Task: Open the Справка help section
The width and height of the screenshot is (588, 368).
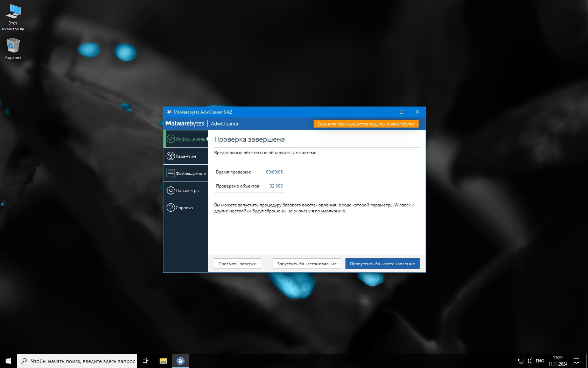Action: 186,208
